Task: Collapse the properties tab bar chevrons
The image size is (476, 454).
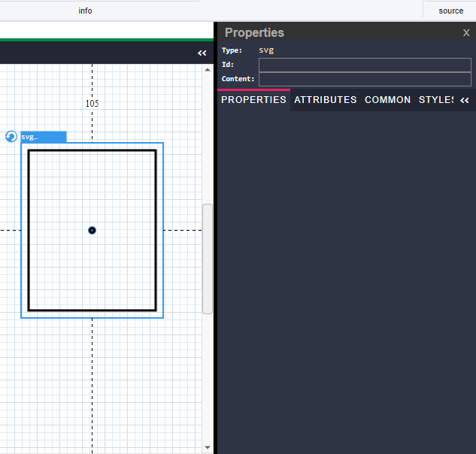Action: [x=465, y=100]
